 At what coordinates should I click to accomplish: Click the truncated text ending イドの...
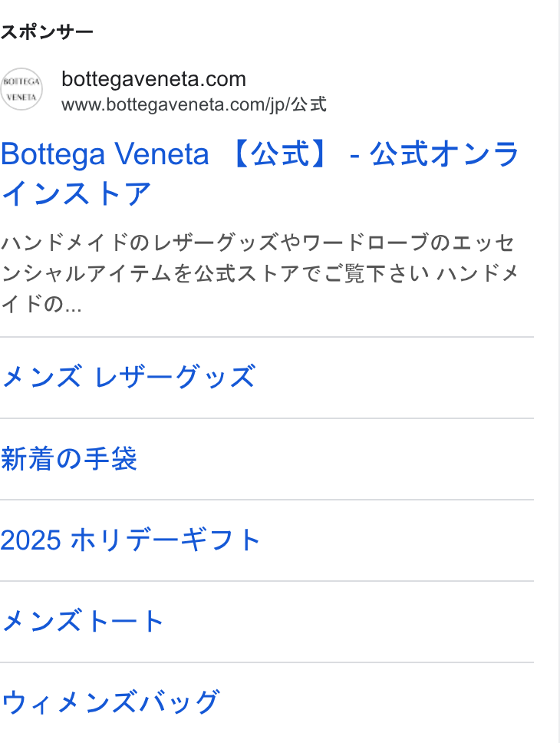click(x=41, y=304)
